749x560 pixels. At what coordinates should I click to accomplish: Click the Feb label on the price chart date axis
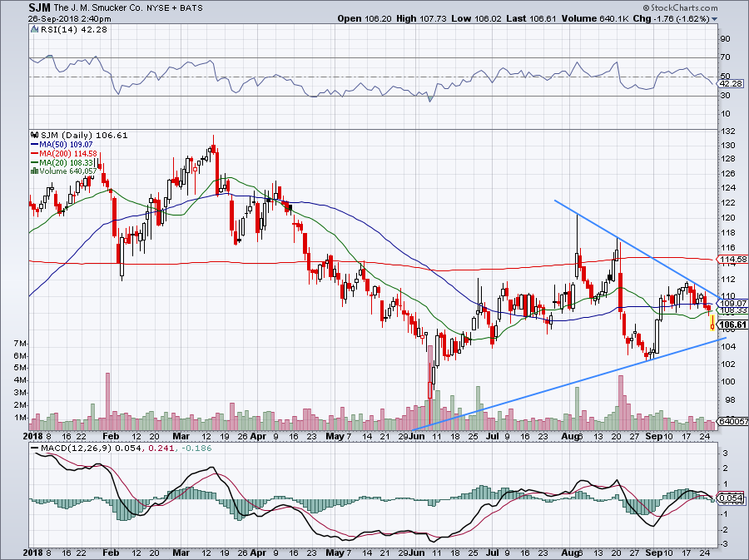pos(111,436)
